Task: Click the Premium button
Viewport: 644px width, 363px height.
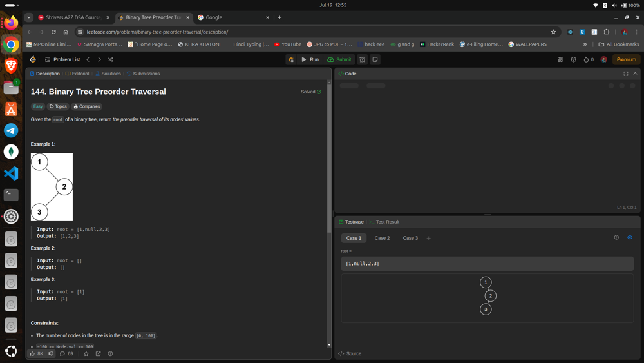Action: click(x=626, y=59)
